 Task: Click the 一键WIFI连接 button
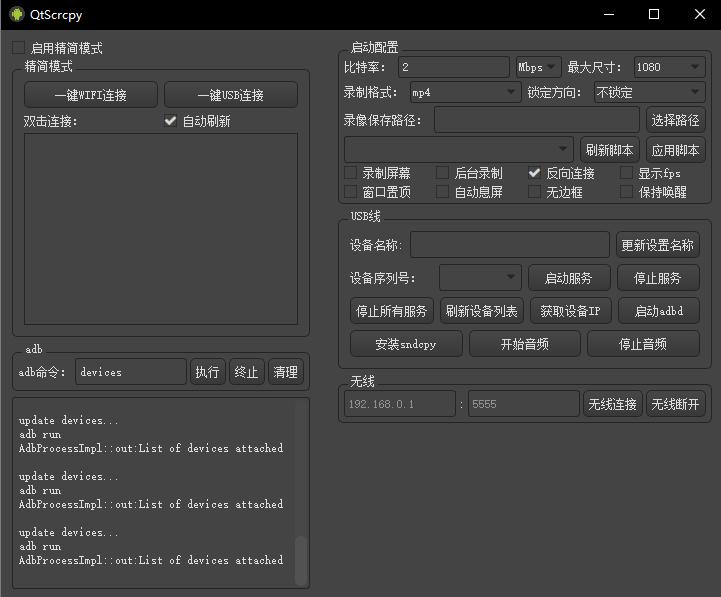pyautogui.click(x=91, y=95)
